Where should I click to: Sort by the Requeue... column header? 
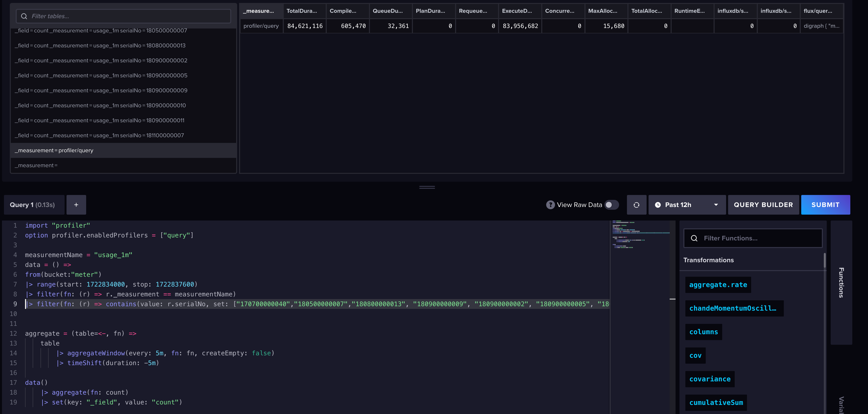tap(477, 11)
